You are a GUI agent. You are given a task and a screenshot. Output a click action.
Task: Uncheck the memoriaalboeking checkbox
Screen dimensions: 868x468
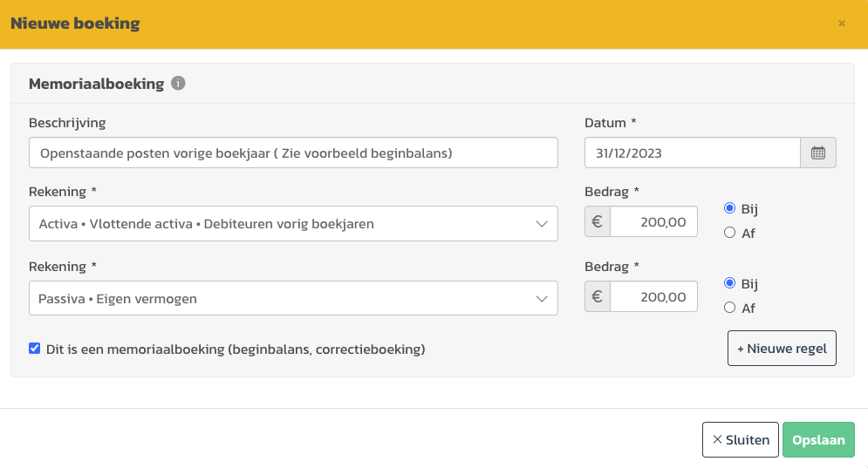tap(34, 349)
